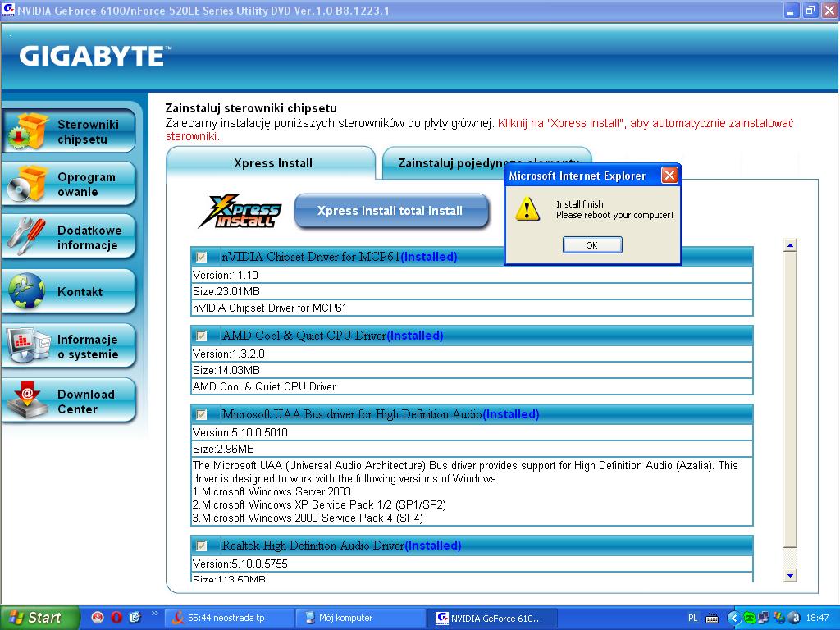Image resolution: width=840 pixels, height=630 pixels.
Task: Click the Version:5.10.0.5010 row
Action: click(x=472, y=433)
